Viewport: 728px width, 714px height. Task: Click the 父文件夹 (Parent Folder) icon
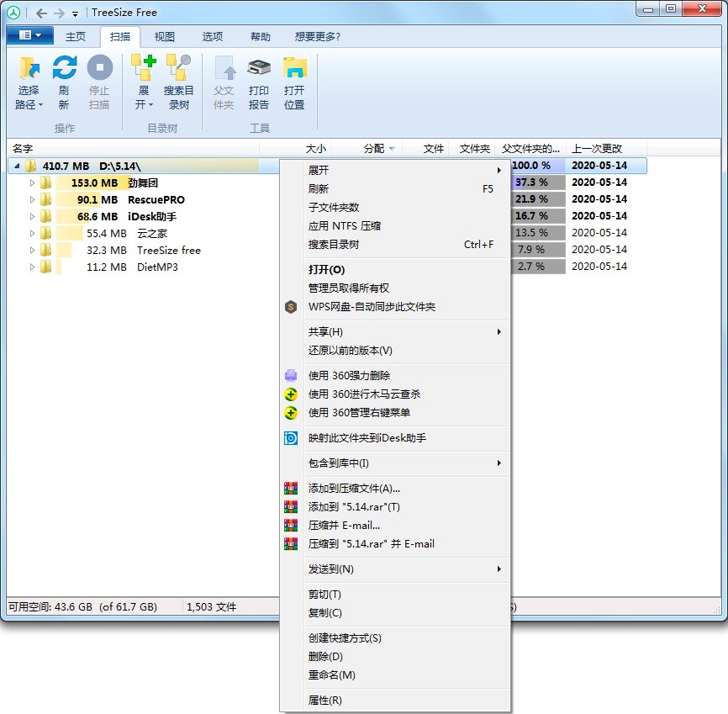coord(224,82)
